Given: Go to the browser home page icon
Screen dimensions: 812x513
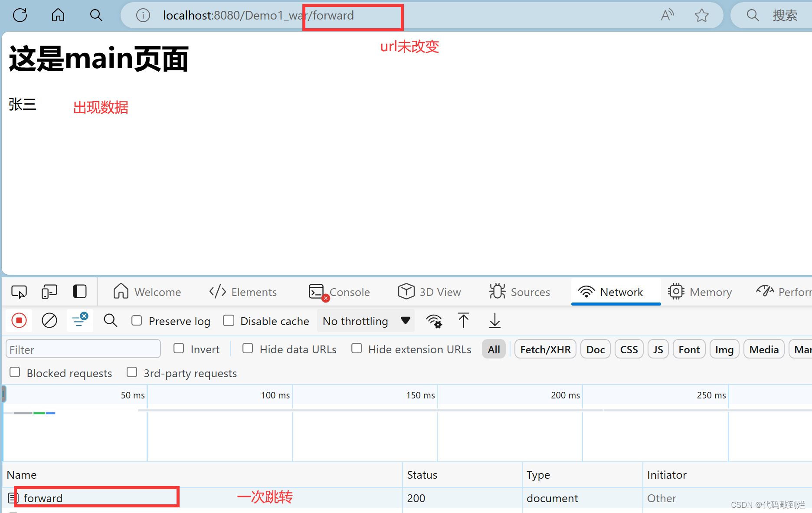Looking at the screenshot, I should pos(58,15).
